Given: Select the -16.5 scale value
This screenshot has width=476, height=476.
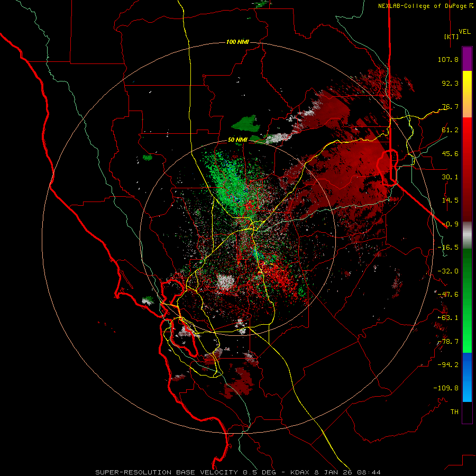Looking at the screenshot, I should [448, 248].
